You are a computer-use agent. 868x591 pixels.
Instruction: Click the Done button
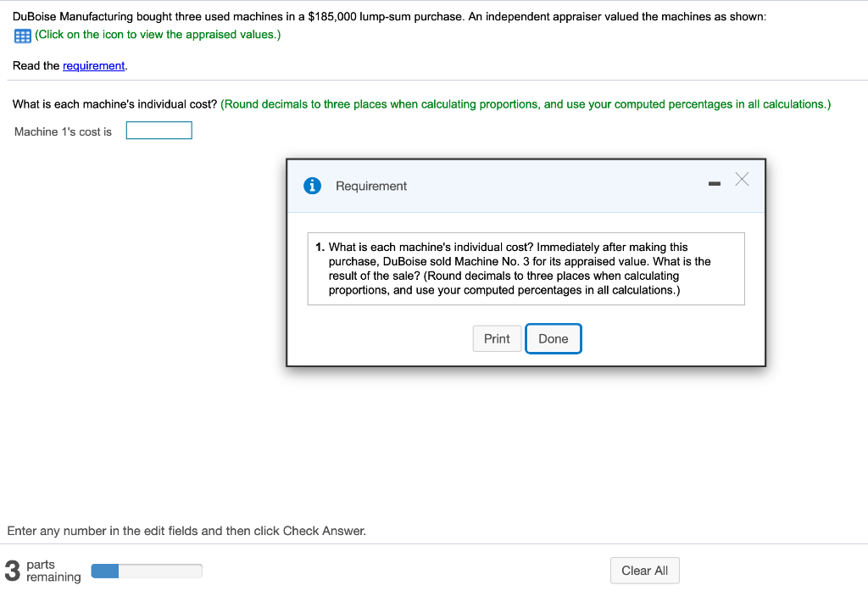pos(553,338)
